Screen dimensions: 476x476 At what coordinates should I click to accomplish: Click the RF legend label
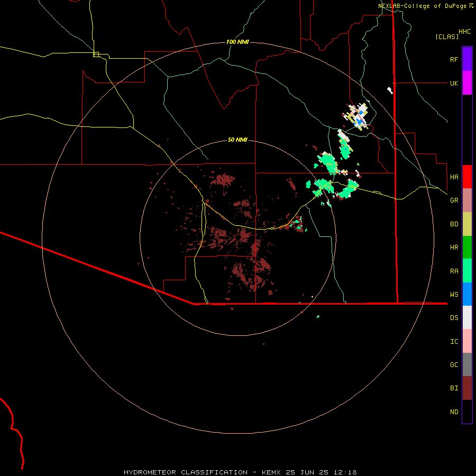tap(454, 59)
